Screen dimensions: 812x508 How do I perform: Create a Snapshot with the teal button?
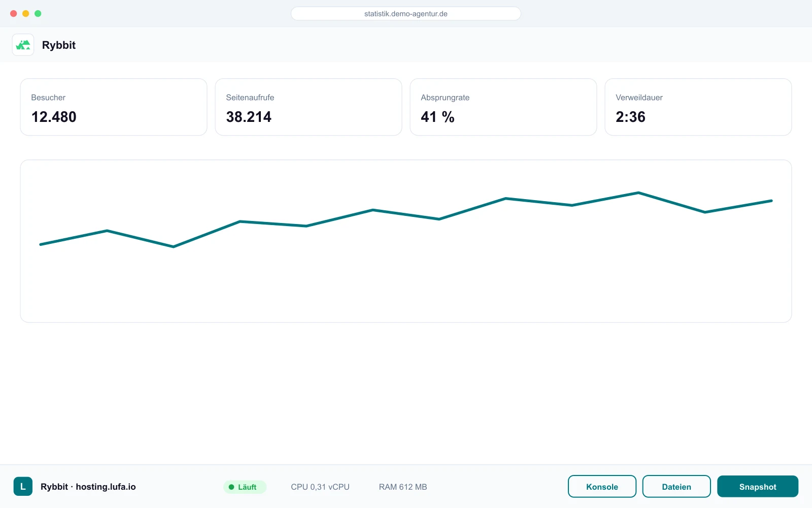coord(758,486)
